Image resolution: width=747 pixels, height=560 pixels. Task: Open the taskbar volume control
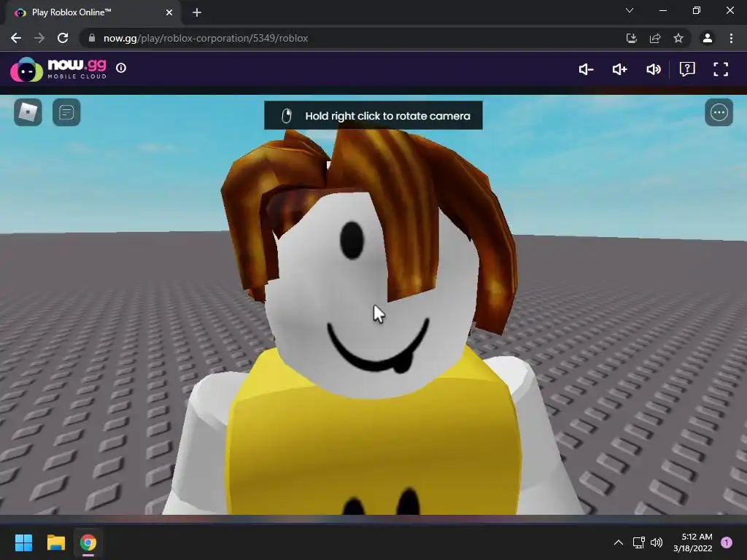657,542
